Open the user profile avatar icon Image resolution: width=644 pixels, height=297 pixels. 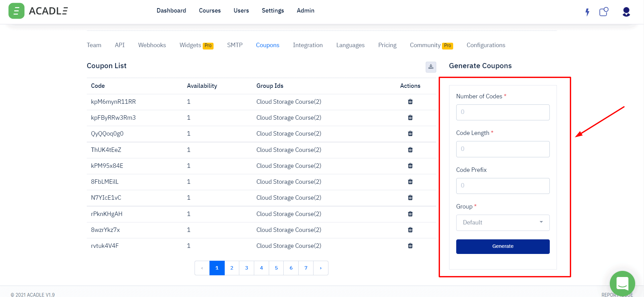[626, 12]
